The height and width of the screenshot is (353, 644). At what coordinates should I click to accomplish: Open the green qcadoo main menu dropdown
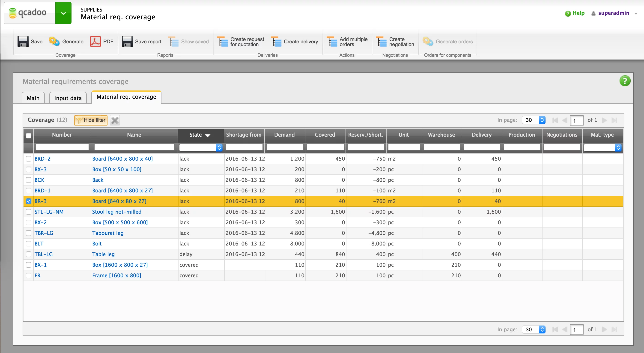click(x=63, y=13)
